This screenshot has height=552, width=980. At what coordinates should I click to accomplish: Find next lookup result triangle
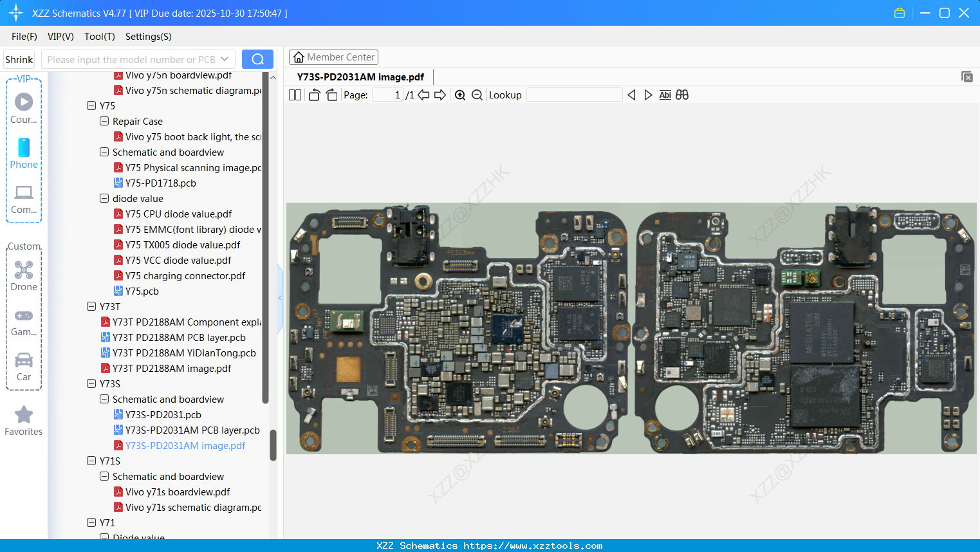[648, 95]
